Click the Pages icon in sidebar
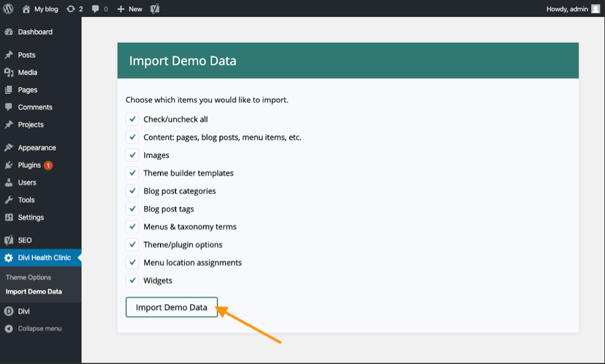This screenshot has width=605, height=364. [x=9, y=90]
